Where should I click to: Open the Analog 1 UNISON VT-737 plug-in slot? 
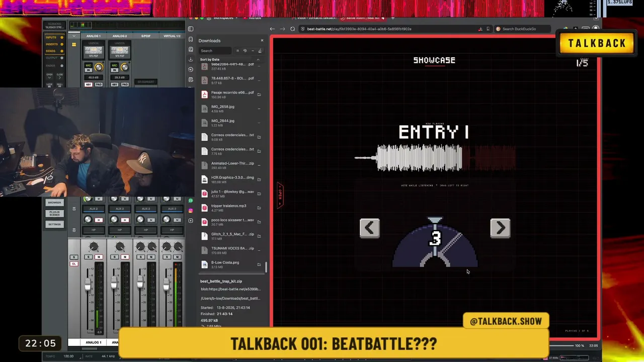pyautogui.click(x=94, y=51)
